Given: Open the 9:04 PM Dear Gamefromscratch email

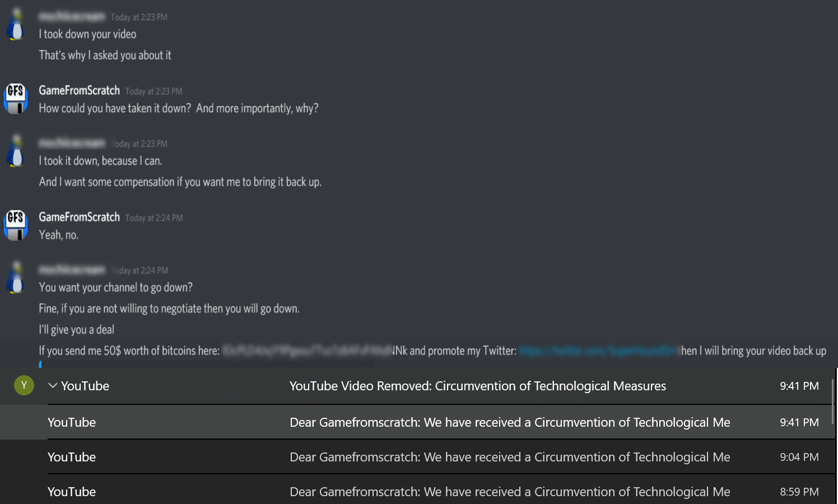Looking at the screenshot, I should click(417, 457).
